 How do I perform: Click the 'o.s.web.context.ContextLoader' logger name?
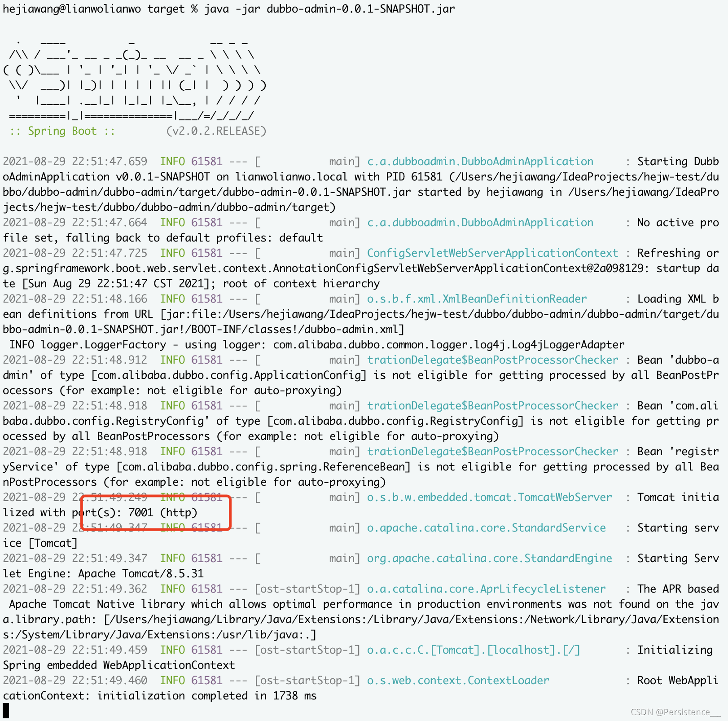coord(458,681)
